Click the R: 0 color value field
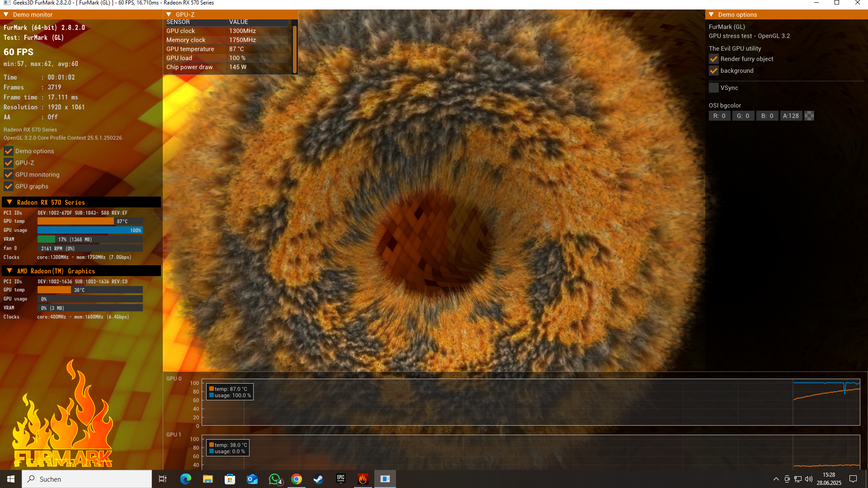Screen dimensions: 868x488 719,116
